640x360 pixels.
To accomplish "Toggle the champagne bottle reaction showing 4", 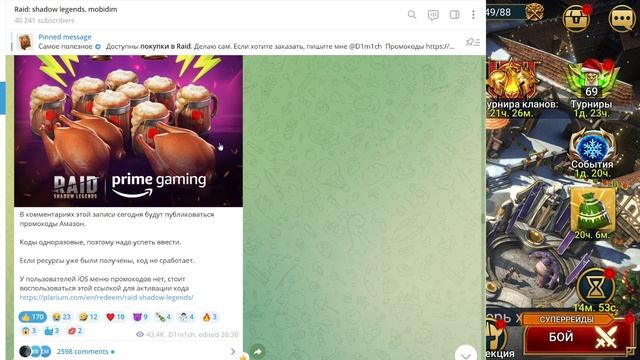I will (163, 317).
